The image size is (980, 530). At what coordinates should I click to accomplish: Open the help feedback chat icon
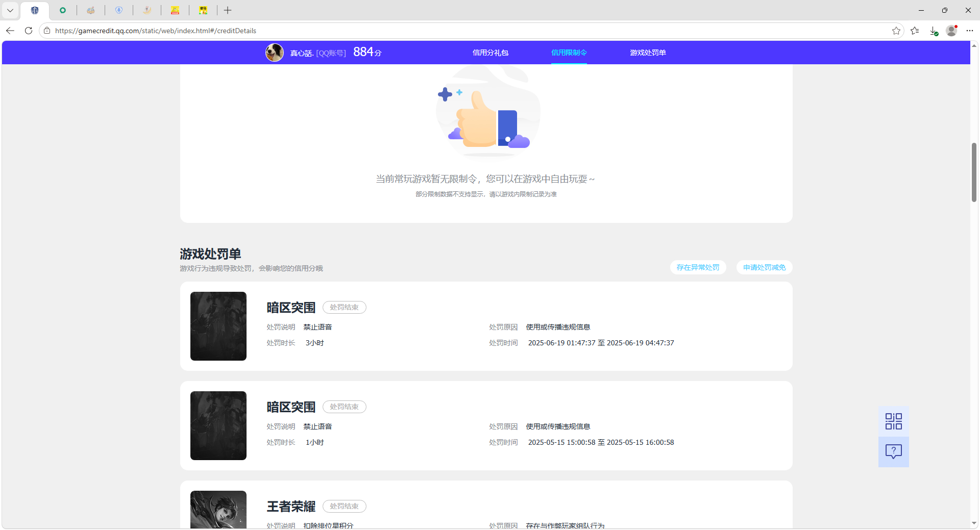coord(893,452)
